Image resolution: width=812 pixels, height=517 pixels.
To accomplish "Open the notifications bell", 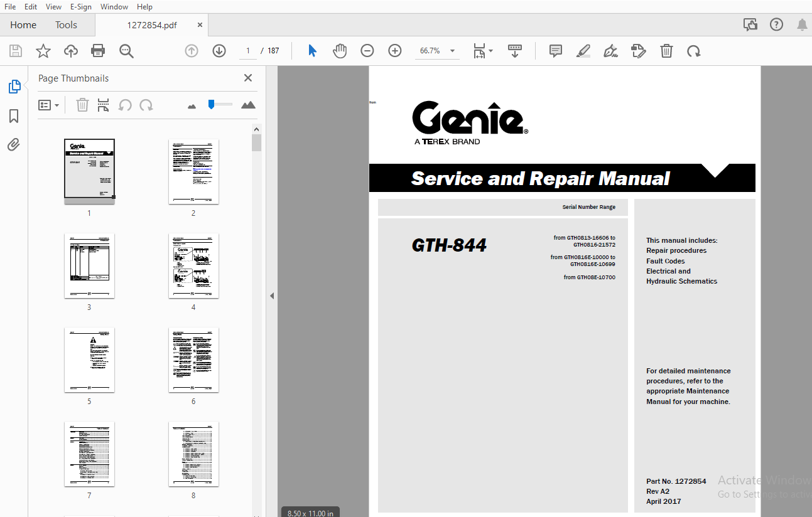I will pyautogui.click(x=802, y=25).
